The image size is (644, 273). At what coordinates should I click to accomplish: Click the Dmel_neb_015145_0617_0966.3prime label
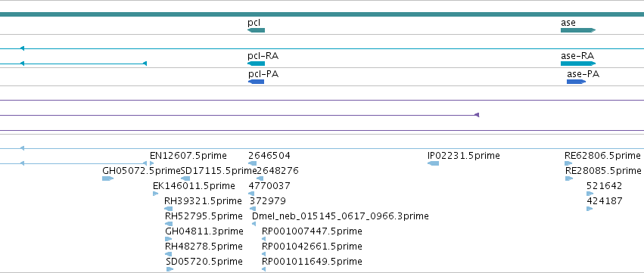341,216
